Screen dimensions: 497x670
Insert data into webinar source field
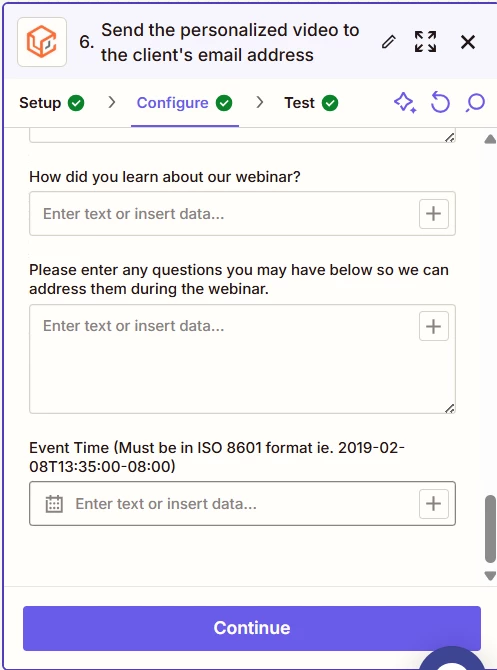(433, 214)
